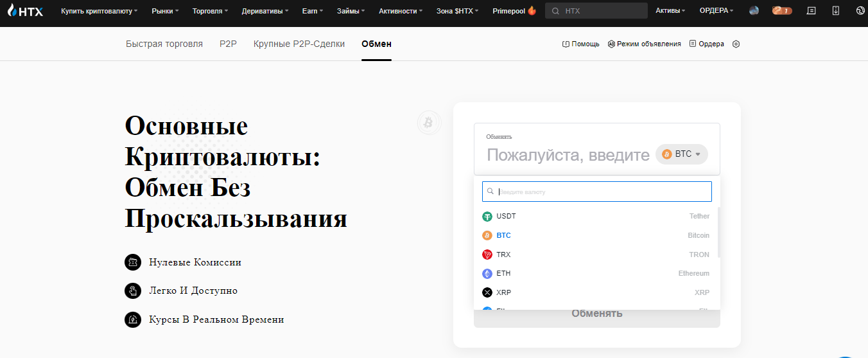The height and width of the screenshot is (358, 868).
Task: Choose USDT from currency list
Action: (x=597, y=217)
